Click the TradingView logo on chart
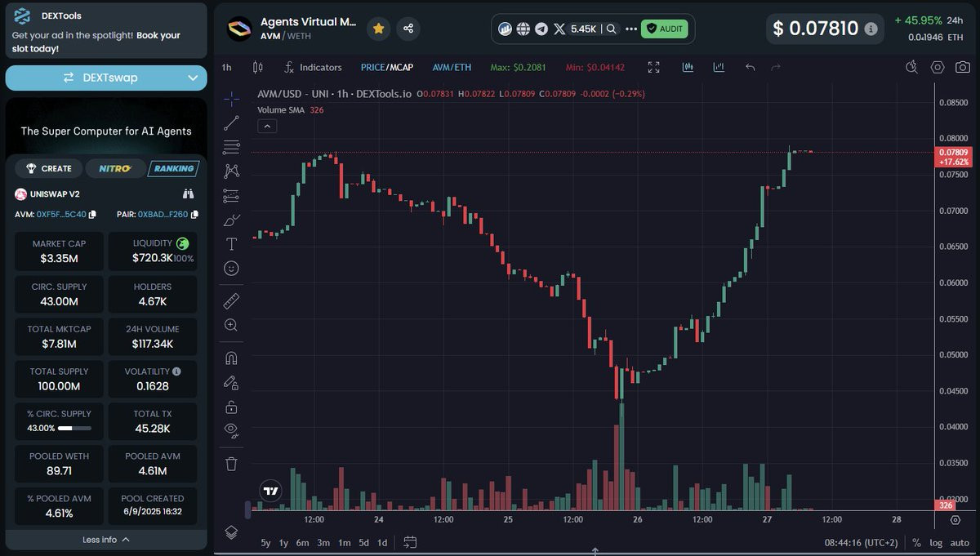Image resolution: width=980 pixels, height=556 pixels. coord(270,492)
